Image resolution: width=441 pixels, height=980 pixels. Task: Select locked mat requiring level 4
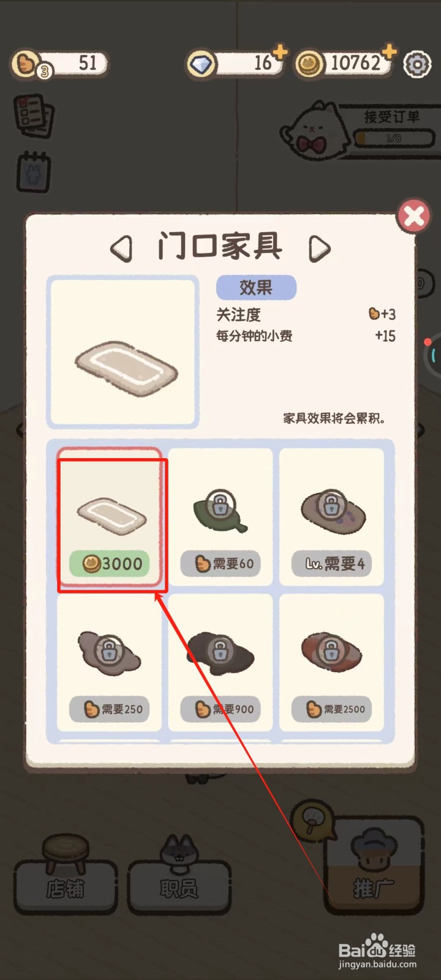click(332, 517)
